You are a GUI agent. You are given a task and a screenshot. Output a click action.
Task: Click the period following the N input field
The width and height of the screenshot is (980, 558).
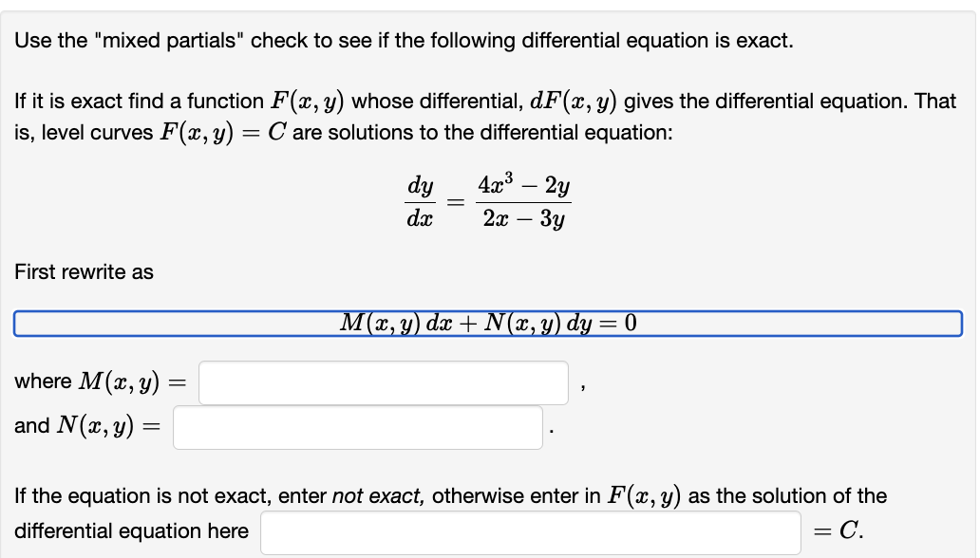(551, 431)
